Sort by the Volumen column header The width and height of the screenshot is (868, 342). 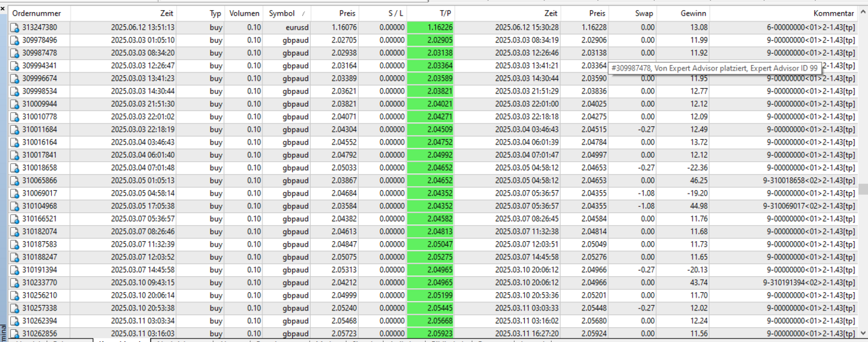coord(244,13)
